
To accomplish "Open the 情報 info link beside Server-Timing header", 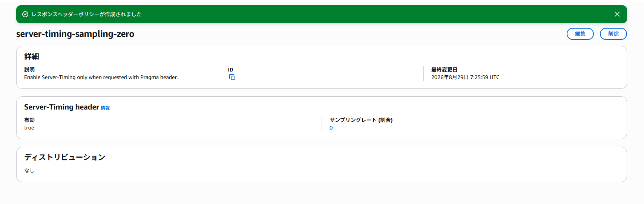I will tap(105, 108).
